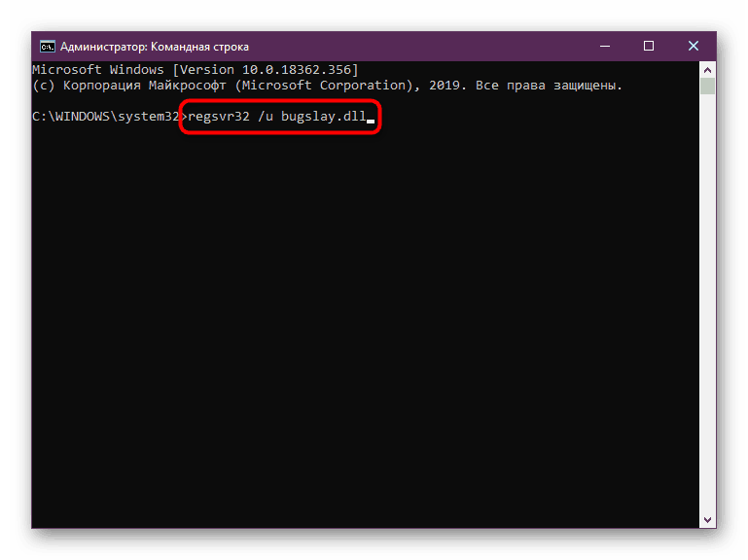Viewport: 748px width, 560px height.
Task: Maximize the Command Prompt window
Action: (x=649, y=46)
